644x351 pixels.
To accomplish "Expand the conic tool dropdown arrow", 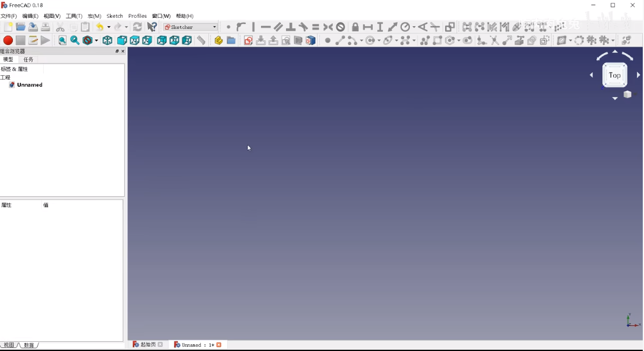I will pos(397,40).
